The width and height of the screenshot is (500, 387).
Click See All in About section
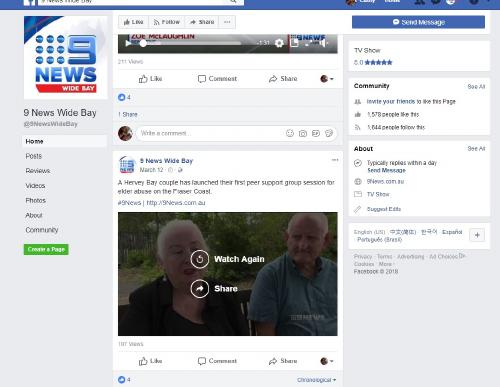(x=476, y=149)
